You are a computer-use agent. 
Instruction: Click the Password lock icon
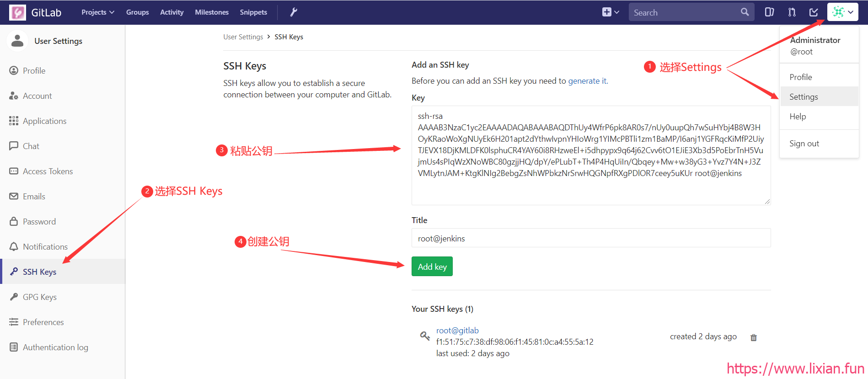coord(14,221)
